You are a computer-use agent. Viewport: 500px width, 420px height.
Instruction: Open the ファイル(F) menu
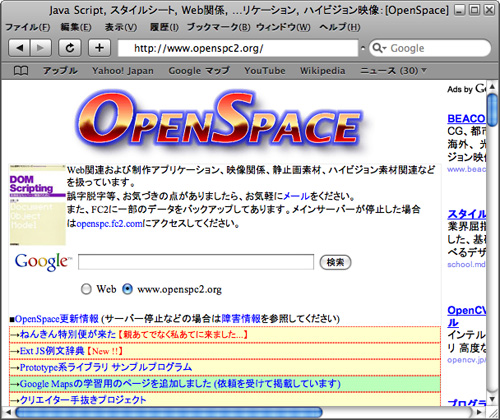pos(28,27)
